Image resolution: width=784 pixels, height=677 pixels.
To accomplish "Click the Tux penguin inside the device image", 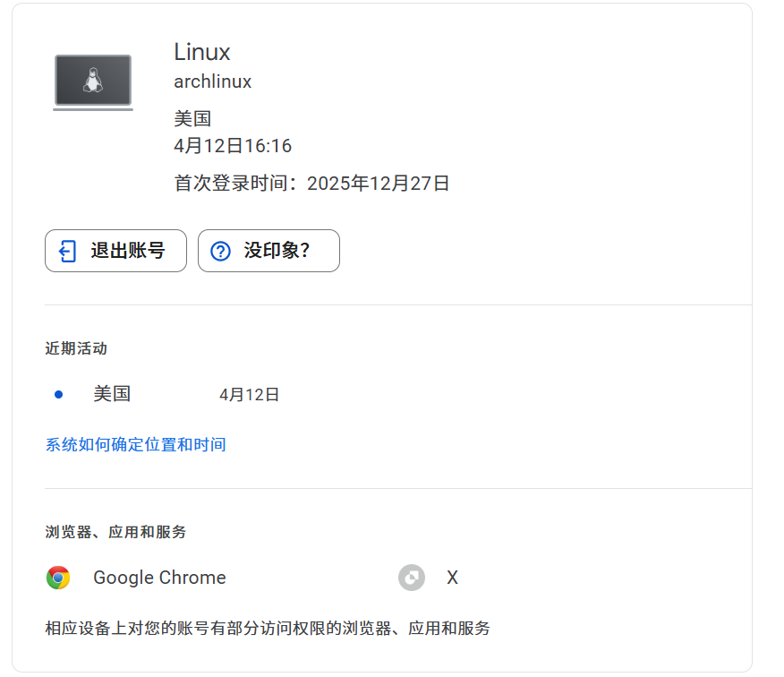I will (93, 79).
